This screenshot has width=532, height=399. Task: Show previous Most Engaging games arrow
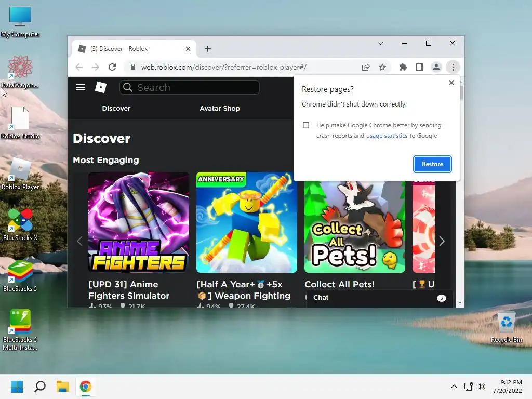(79, 241)
